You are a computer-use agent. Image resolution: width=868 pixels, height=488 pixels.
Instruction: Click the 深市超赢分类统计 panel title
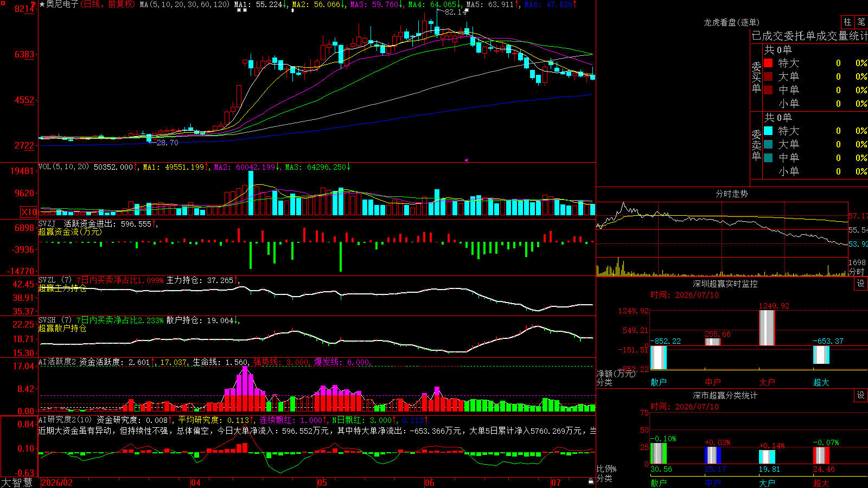point(725,395)
